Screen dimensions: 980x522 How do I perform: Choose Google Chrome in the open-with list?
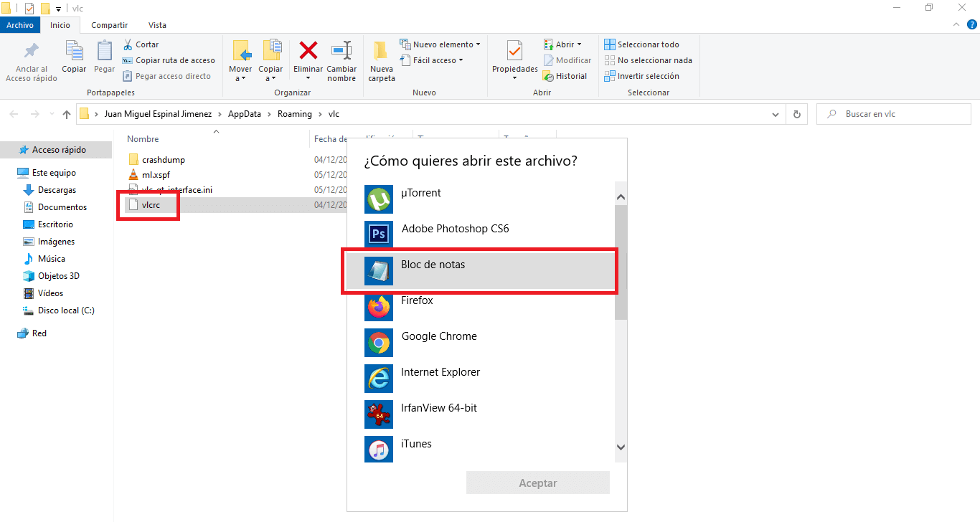tap(481, 343)
